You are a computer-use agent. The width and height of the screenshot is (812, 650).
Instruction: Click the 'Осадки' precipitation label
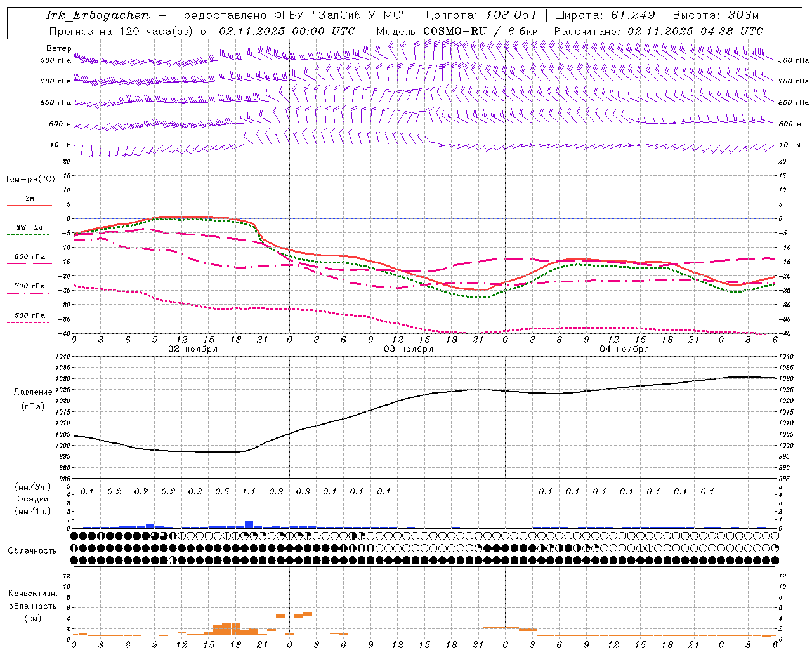pyautogui.click(x=32, y=499)
